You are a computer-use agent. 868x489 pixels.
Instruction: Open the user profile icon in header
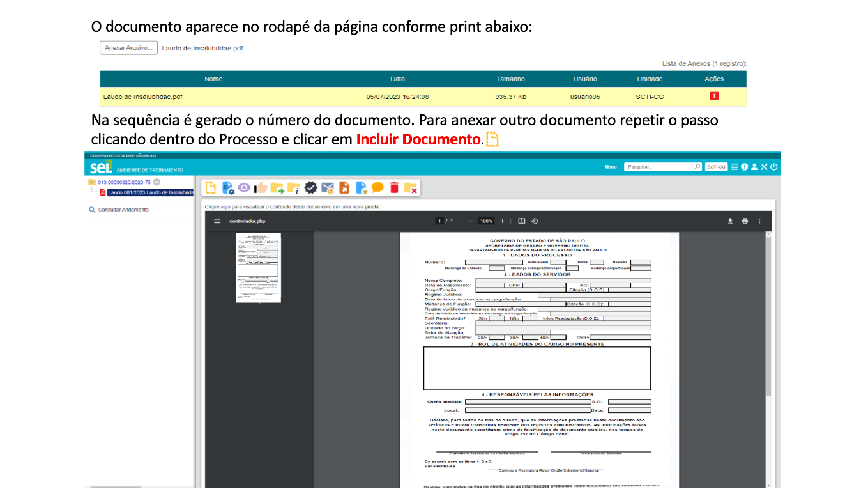click(x=754, y=167)
